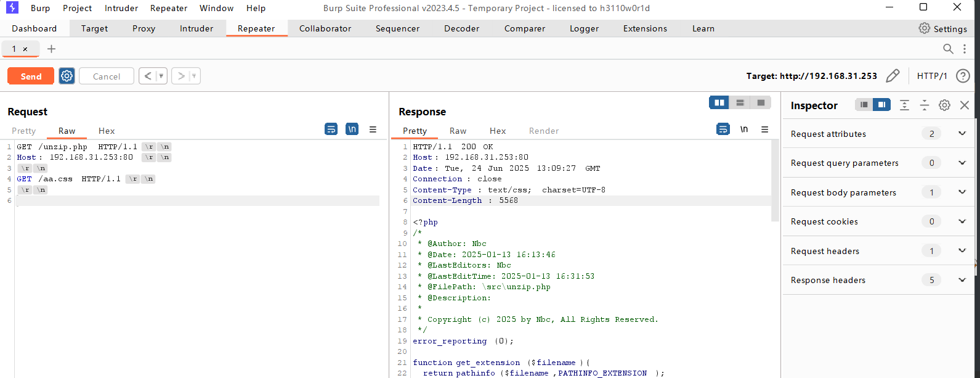Screen dimensions: 980x378
Task: Select Hex view in Request panel
Action: pyautogui.click(x=107, y=131)
